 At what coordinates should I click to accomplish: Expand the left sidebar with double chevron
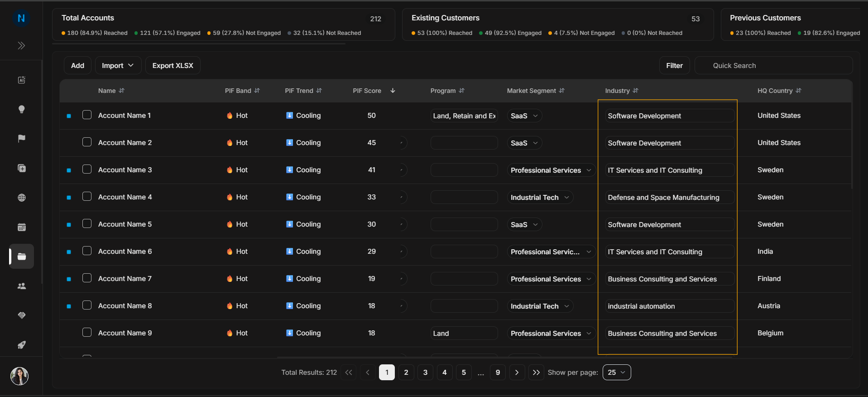[x=21, y=46]
